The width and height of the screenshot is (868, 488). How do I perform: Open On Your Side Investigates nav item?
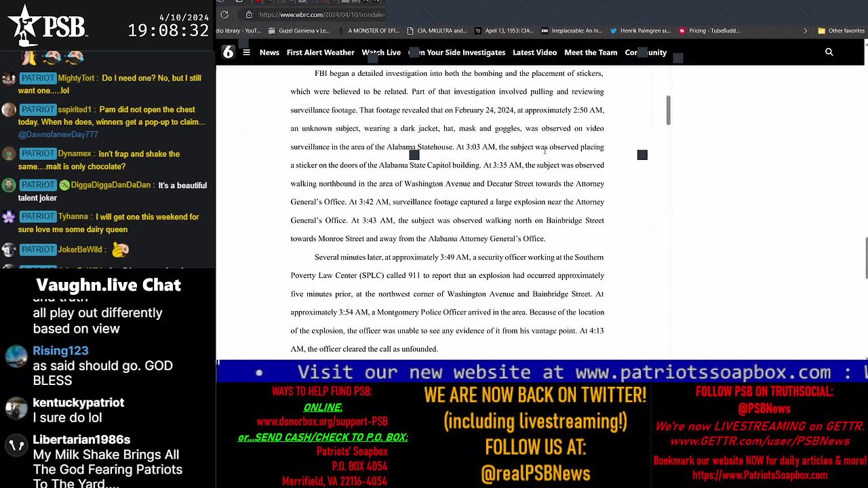tap(457, 52)
